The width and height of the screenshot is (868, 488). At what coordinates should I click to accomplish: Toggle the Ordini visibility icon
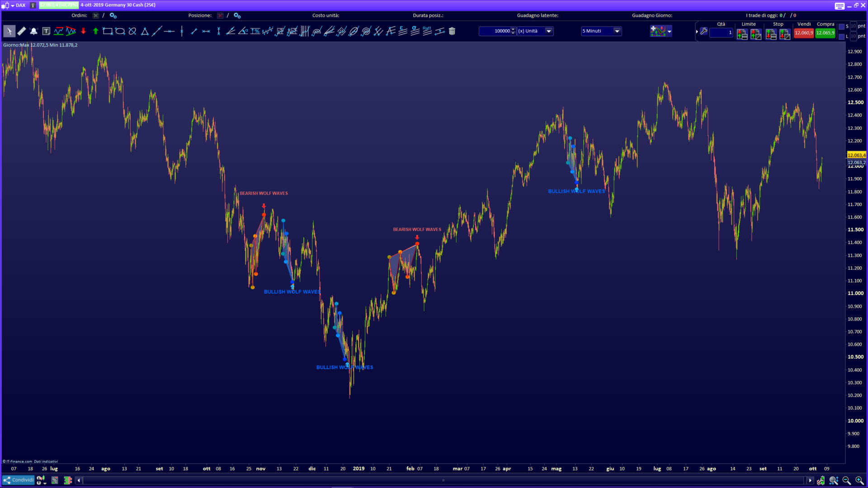[96, 15]
